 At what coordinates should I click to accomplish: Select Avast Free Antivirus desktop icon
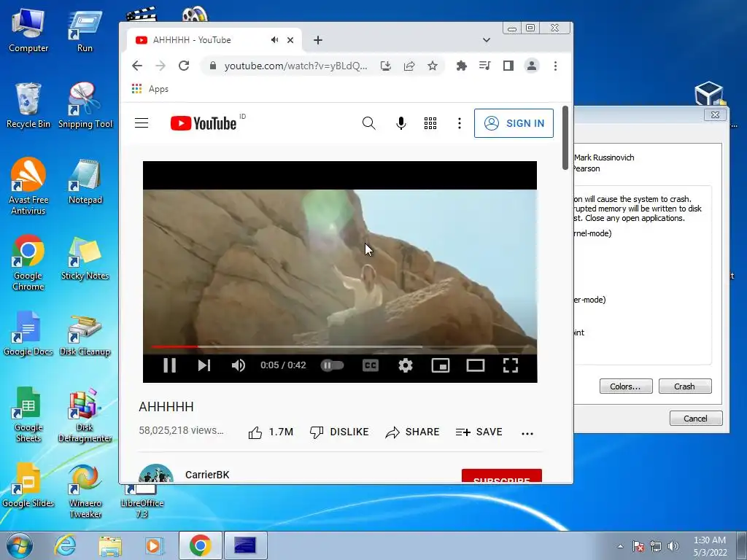(28, 187)
